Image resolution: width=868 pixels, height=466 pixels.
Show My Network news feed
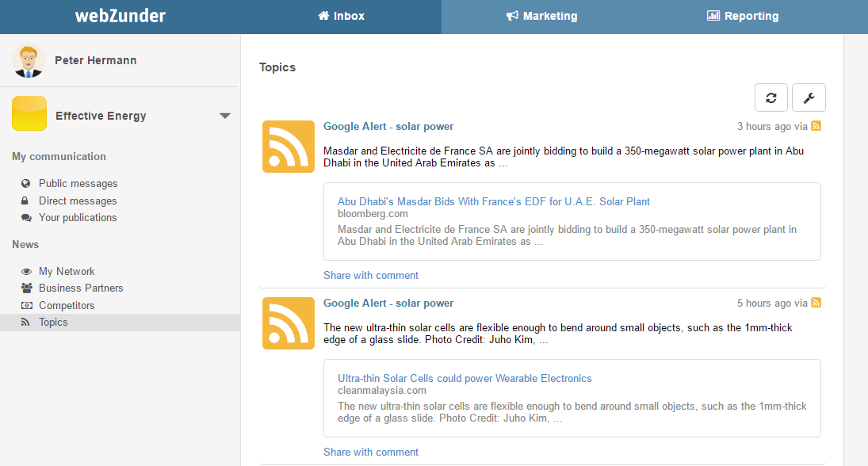(x=67, y=271)
